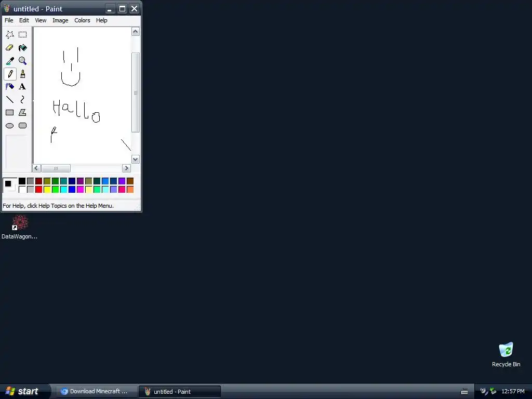Select the Pencil tool

(x=10, y=74)
